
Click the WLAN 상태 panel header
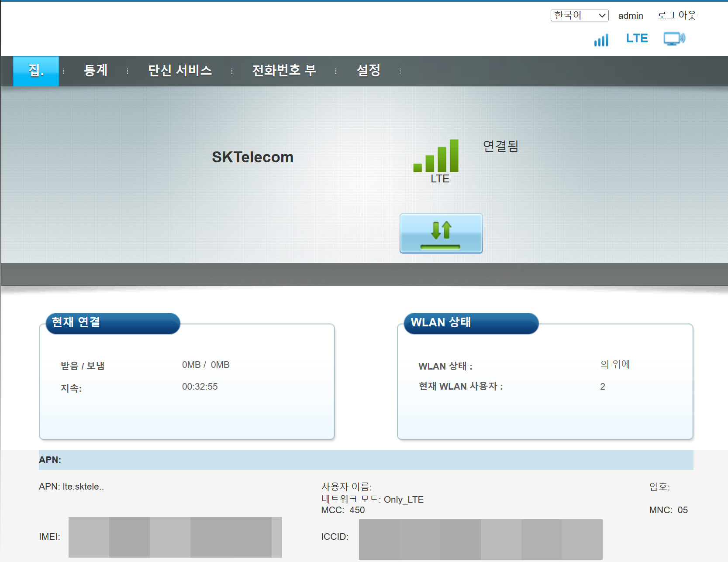click(x=471, y=323)
